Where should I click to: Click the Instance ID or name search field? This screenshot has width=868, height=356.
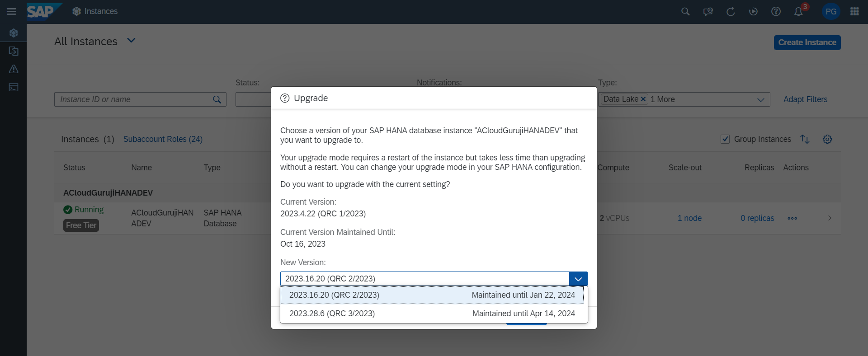click(134, 99)
